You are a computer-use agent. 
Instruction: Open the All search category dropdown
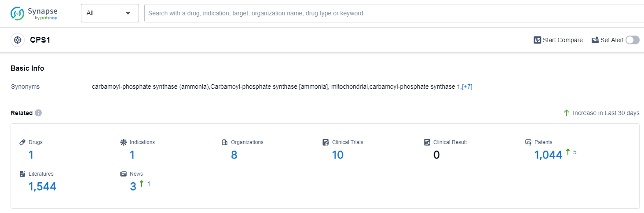click(110, 13)
